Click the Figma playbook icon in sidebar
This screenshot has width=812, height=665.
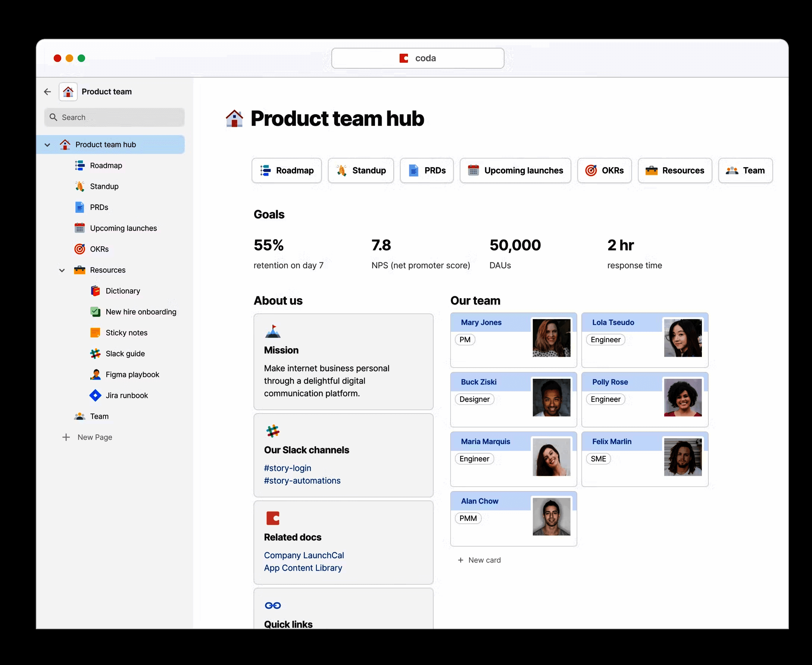(x=96, y=374)
